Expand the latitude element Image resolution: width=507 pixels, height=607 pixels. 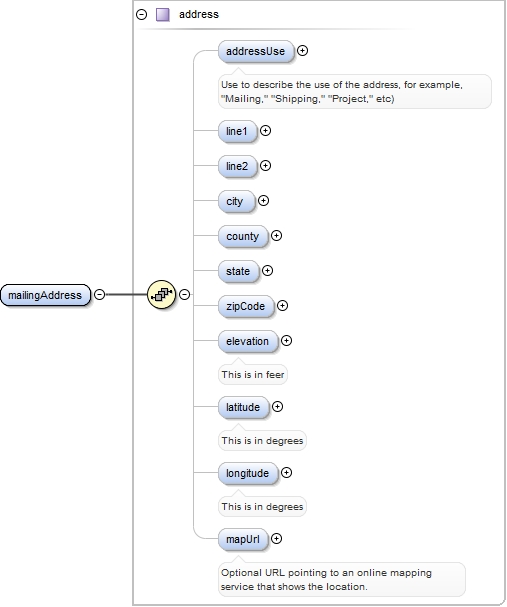277,406
